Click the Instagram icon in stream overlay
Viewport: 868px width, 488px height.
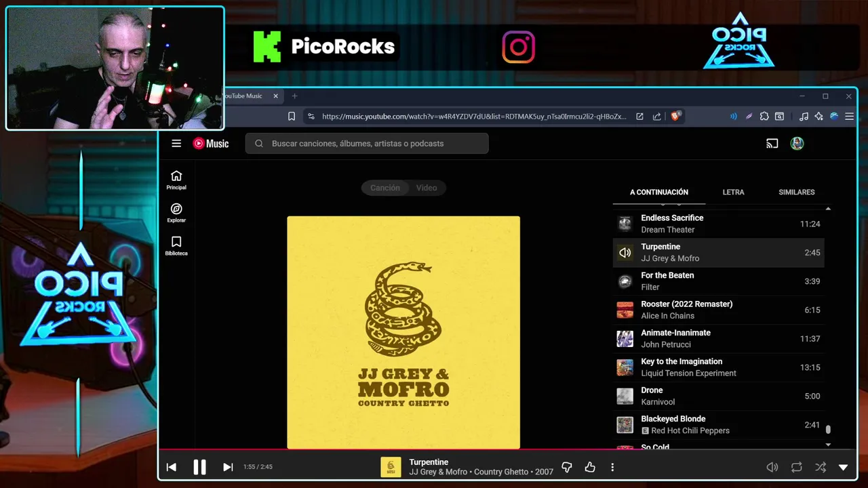point(519,47)
